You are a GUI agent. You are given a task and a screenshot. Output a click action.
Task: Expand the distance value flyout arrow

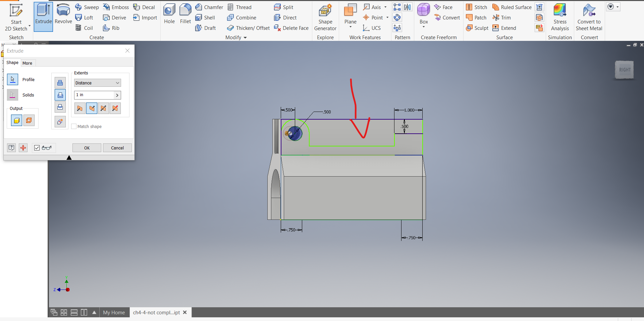(x=117, y=95)
